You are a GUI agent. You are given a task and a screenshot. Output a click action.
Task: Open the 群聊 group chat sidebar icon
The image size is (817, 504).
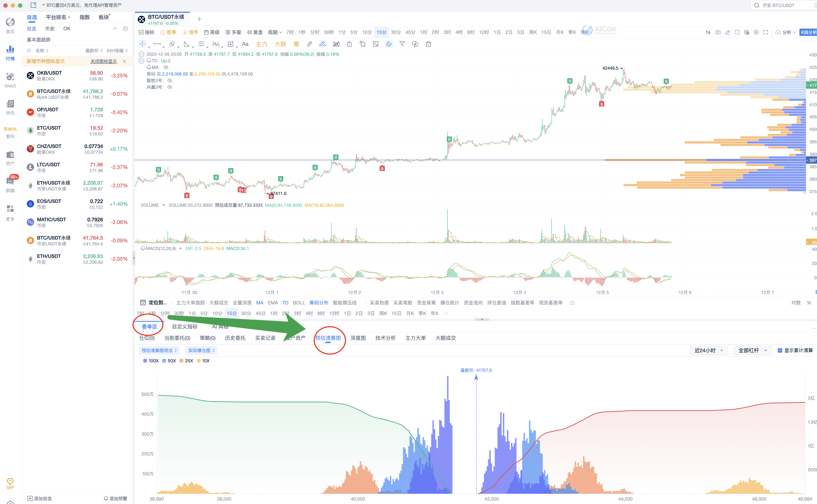(x=10, y=185)
